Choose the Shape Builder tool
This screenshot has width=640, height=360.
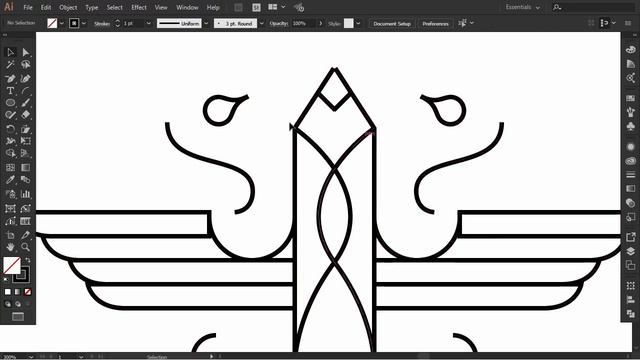(10, 153)
